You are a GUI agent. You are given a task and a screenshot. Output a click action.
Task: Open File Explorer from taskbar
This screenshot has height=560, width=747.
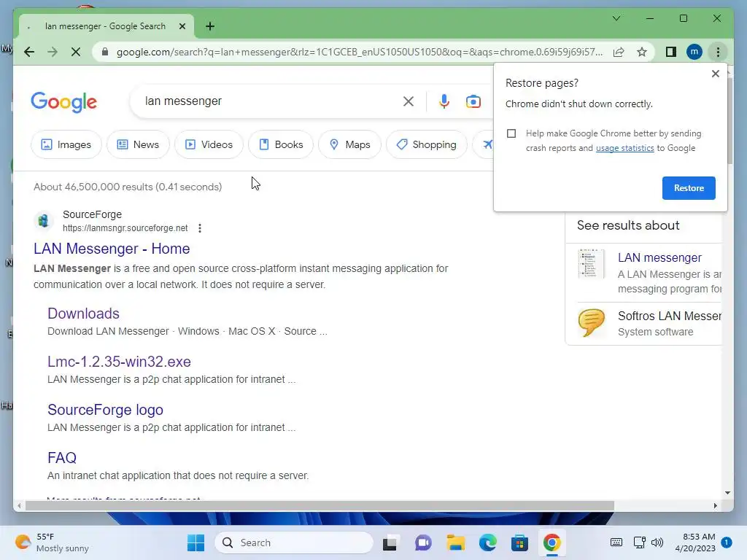(455, 542)
